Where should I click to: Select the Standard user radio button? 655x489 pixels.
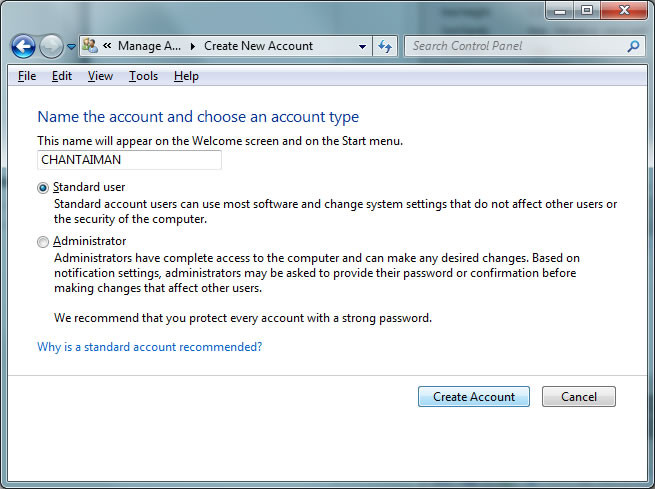tap(43, 188)
